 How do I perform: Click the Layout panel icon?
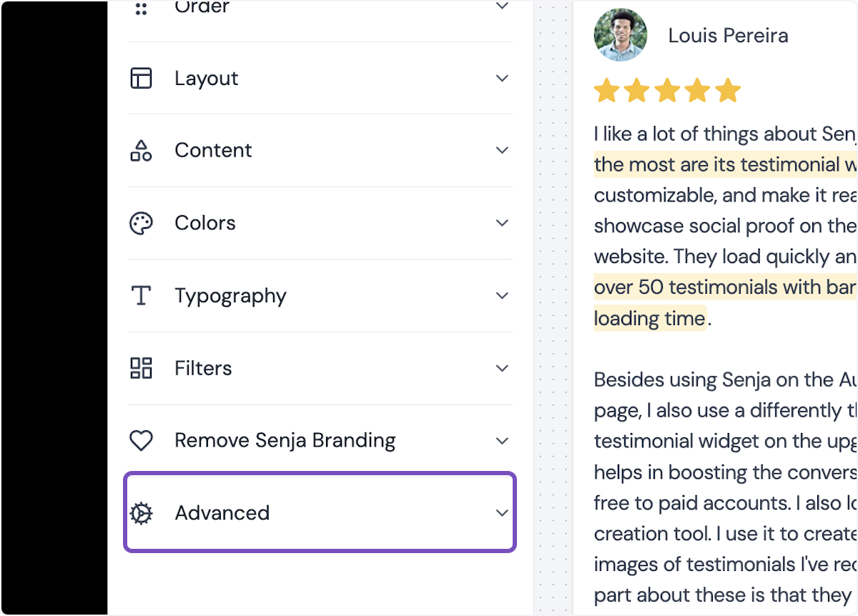141,78
